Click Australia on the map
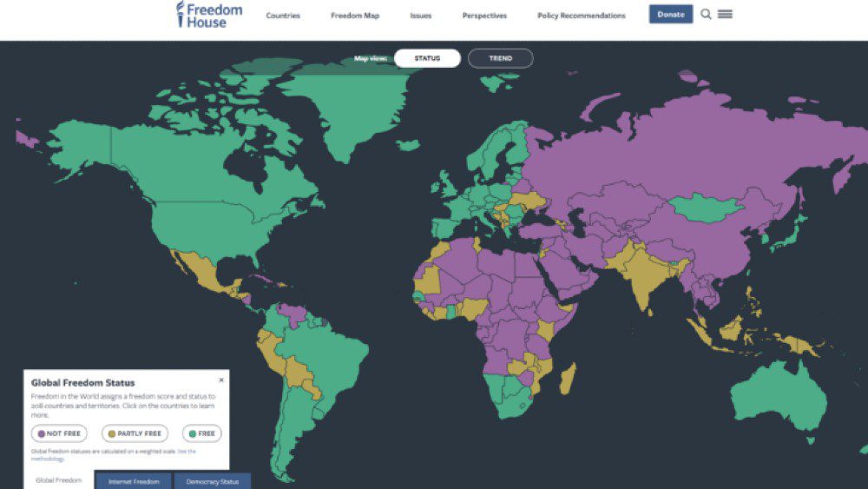Image resolution: width=868 pixels, height=489 pixels. (777, 399)
